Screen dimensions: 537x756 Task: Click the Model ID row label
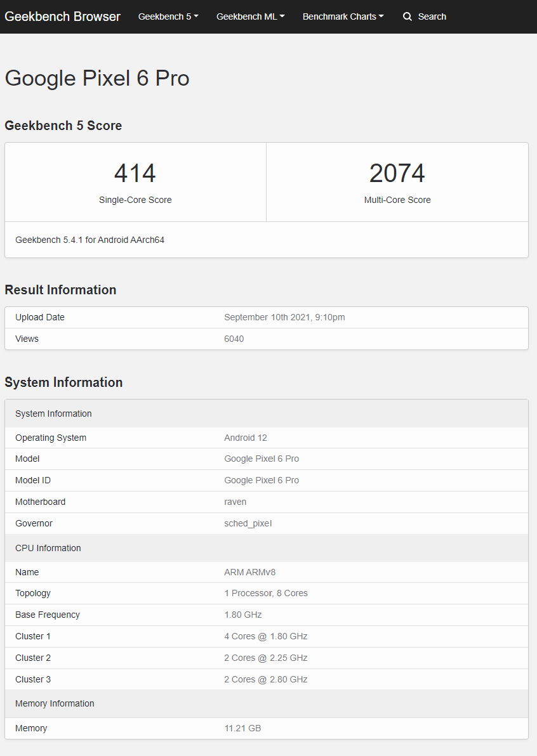click(33, 480)
